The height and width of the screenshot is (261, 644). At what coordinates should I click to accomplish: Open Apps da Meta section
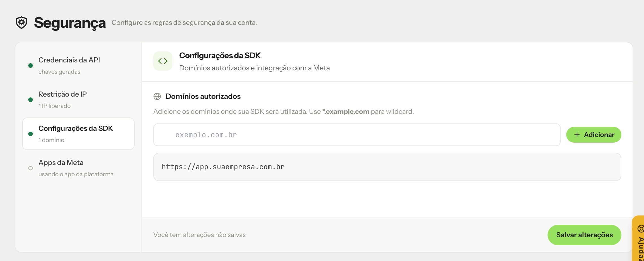[x=78, y=168]
